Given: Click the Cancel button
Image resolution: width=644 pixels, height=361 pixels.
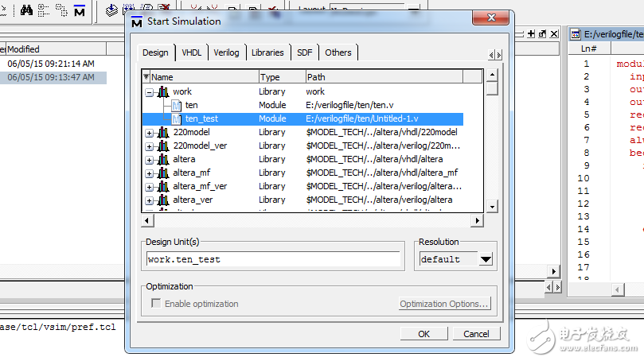Looking at the screenshot, I should point(476,334).
